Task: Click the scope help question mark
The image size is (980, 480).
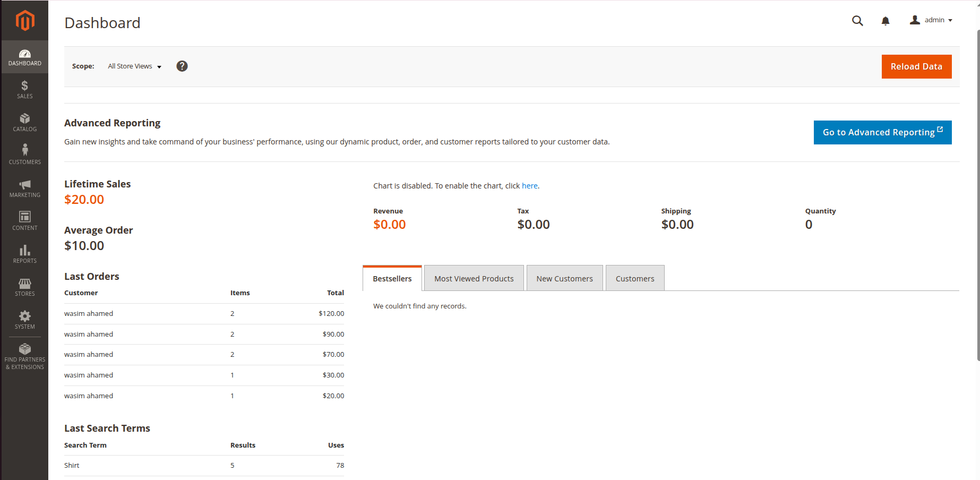Action: point(182,66)
